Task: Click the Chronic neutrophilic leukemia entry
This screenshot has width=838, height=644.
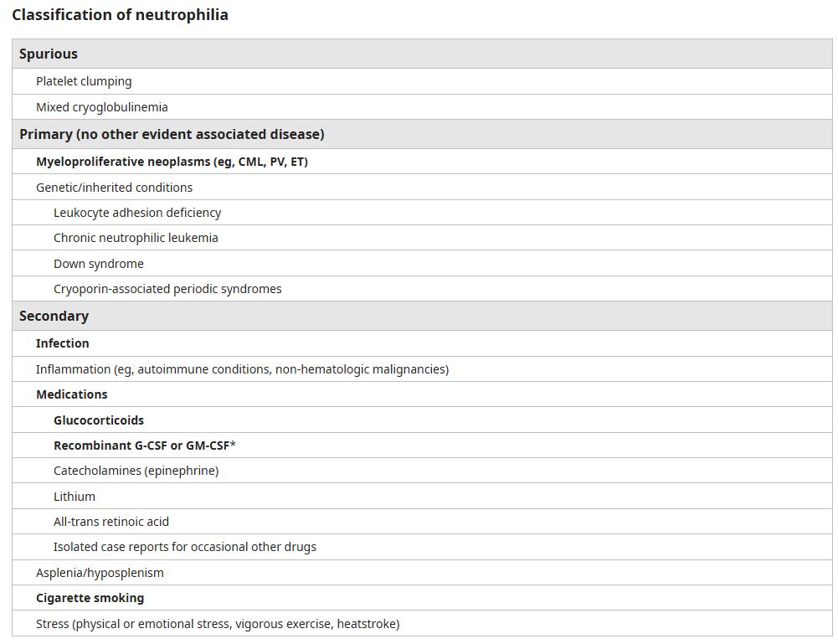Action: [136, 238]
